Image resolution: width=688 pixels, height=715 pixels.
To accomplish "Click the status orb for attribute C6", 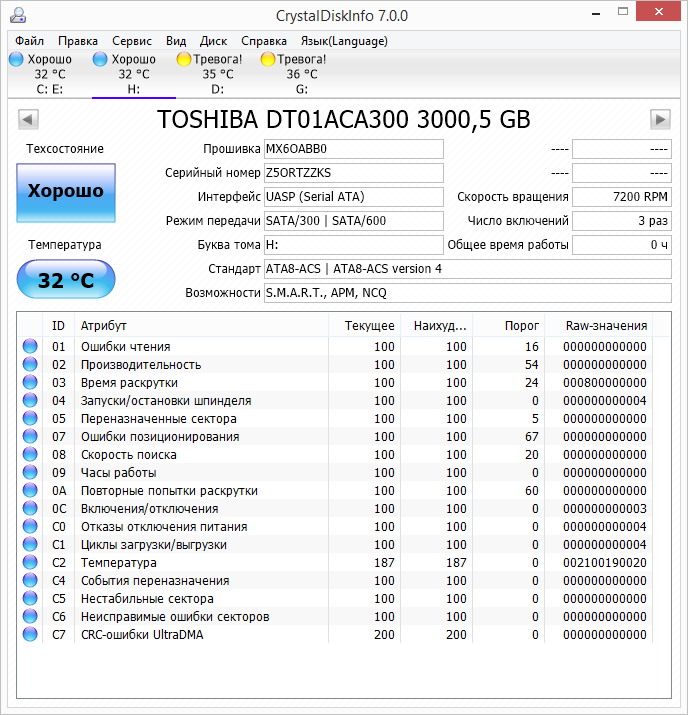I will 30,616.
